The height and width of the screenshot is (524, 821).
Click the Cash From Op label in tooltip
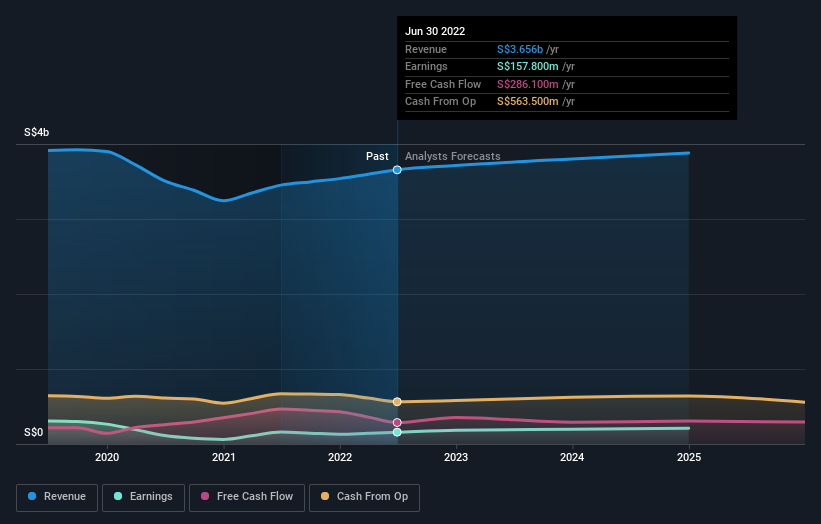tap(440, 102)
